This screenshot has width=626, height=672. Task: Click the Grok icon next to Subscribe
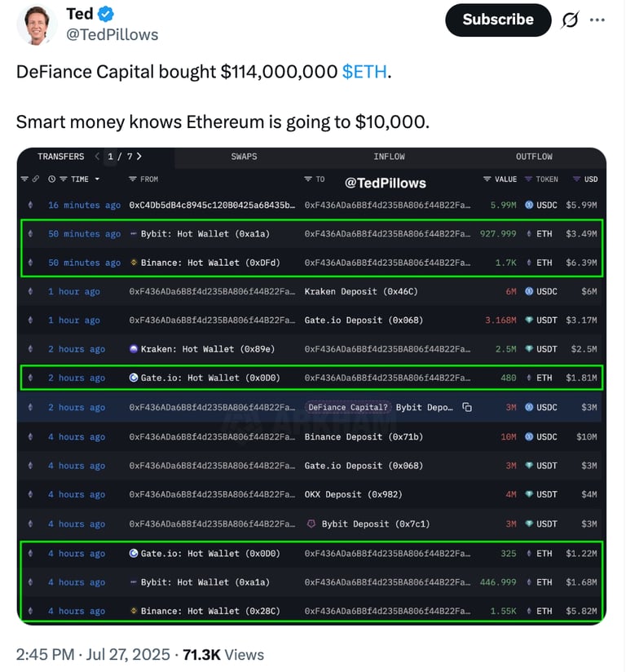[x=570, y=20]
